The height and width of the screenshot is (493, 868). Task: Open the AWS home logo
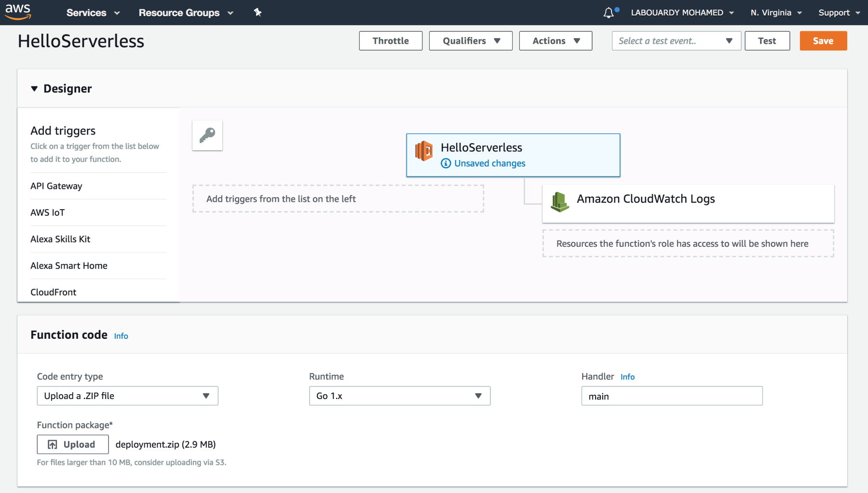click(x=18, y=12)
